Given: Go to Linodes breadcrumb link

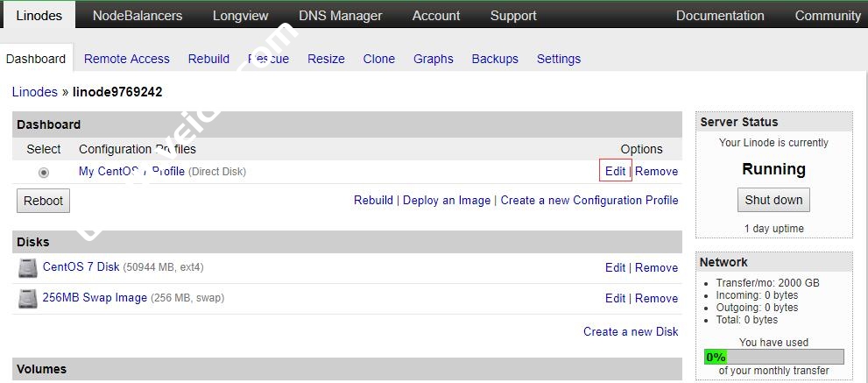Looking at the screenshot, I should pyautogui.click(x=35, y=92).
